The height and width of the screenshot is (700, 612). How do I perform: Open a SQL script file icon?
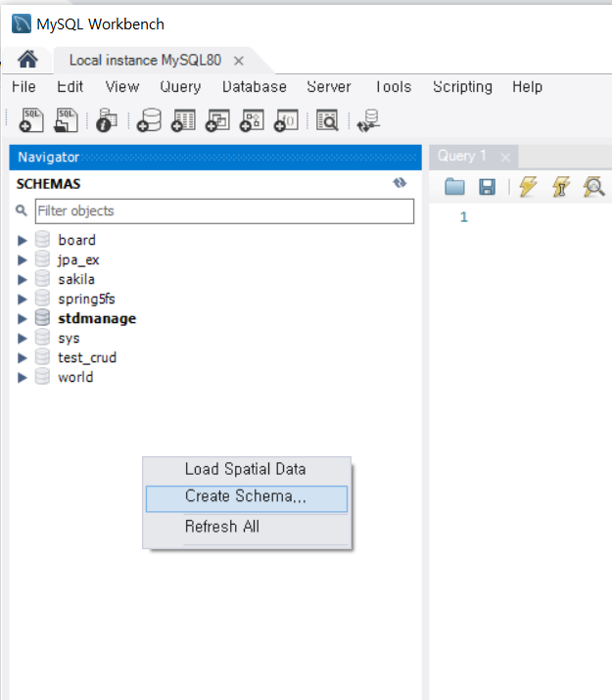click(x=66, y=120)
